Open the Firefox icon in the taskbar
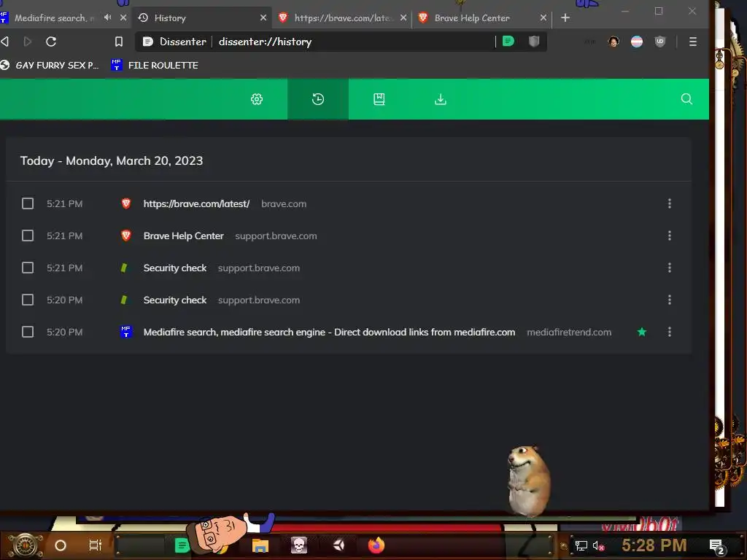 coord(376,545)
